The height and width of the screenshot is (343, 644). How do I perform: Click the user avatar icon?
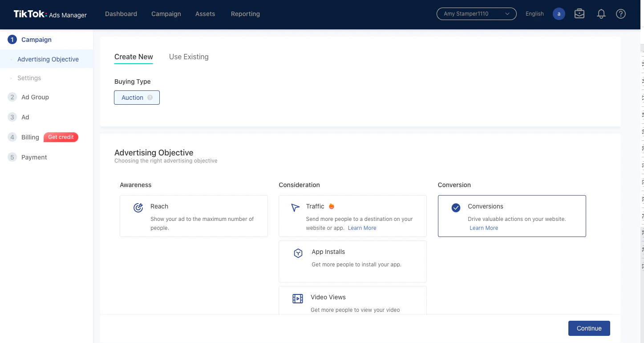pos(559,14)
